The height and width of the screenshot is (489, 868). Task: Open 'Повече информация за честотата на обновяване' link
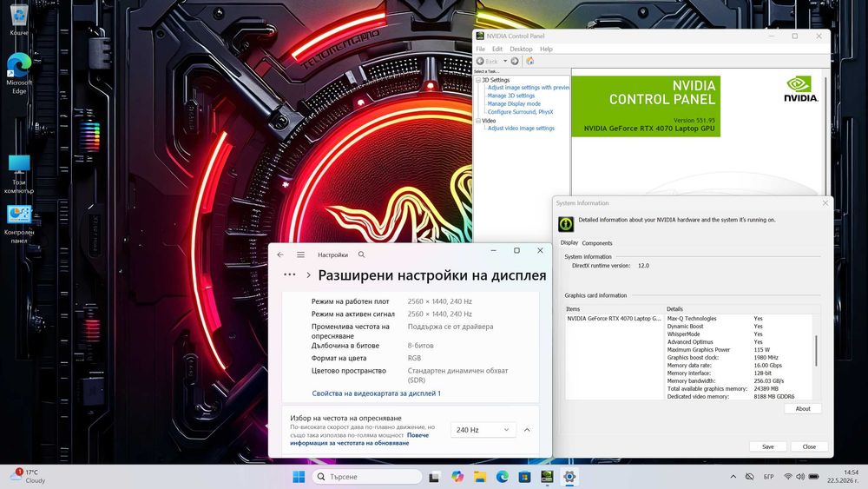pos(359,439)
